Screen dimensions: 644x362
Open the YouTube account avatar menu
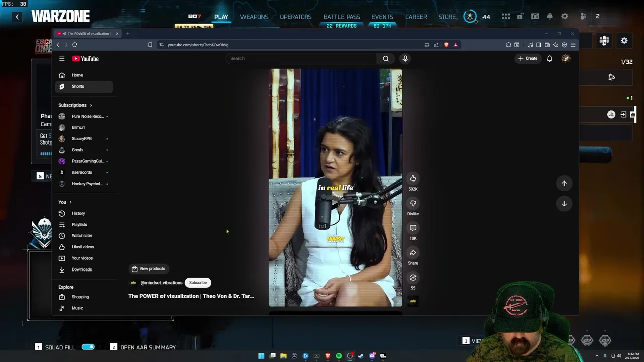(566, 59)
